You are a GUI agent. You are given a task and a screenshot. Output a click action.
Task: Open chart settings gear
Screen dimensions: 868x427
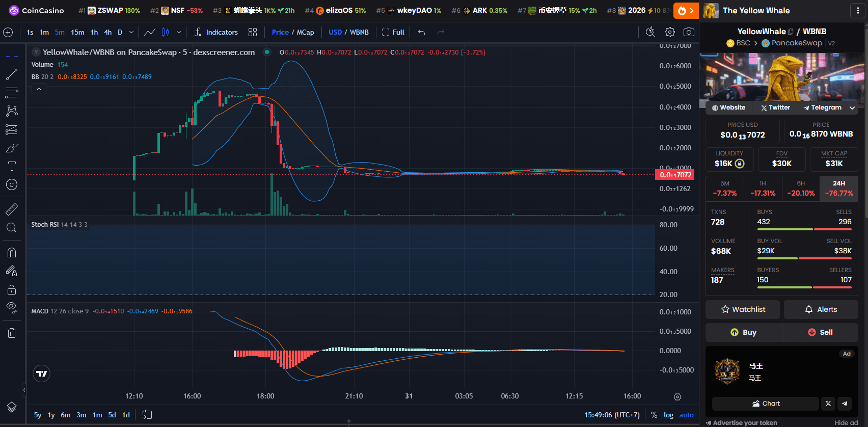point(670,32)
